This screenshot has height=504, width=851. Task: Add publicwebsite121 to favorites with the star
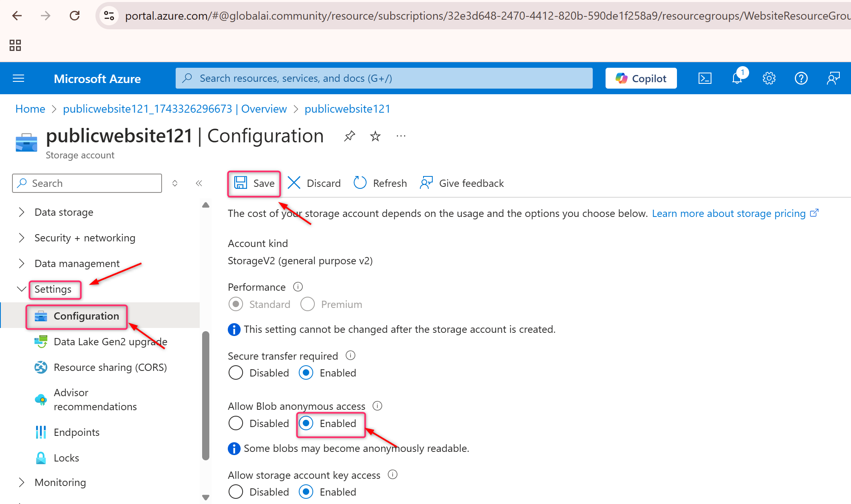point(375,136)
